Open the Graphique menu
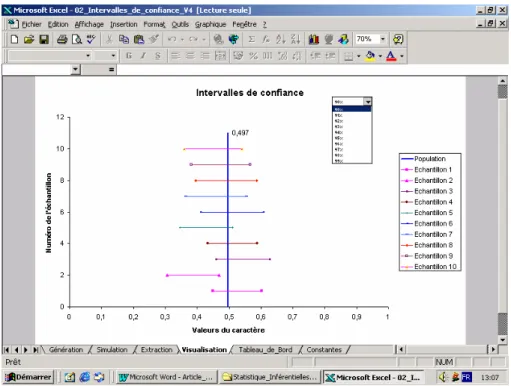Viewport: 511px width, 386px height. 210,24
